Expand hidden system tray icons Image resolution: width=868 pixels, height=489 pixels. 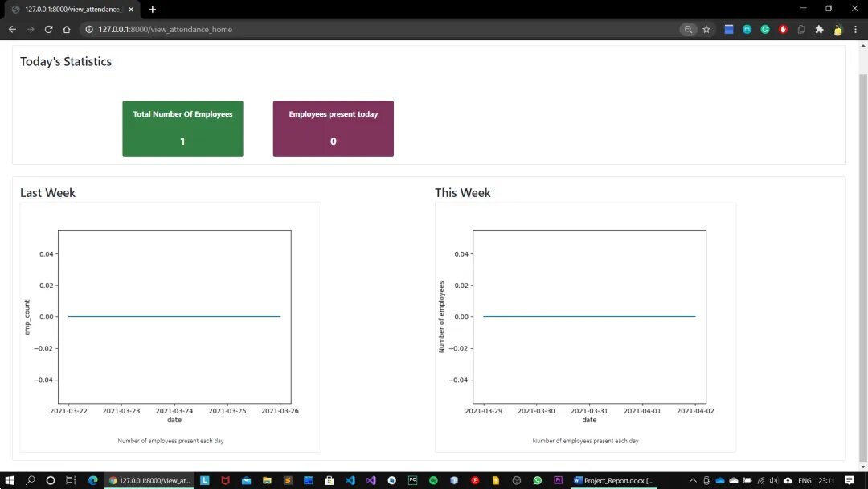click(693, 480)
